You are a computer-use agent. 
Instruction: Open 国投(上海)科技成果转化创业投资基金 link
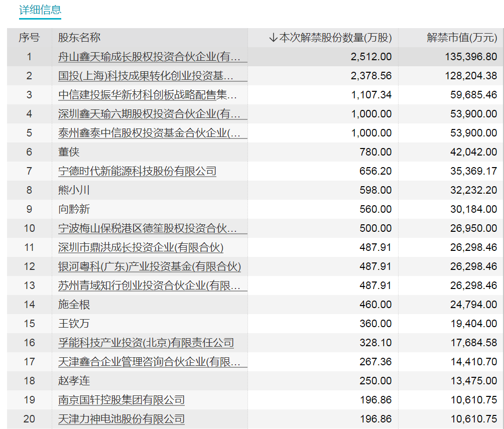(x=146, y=76)
